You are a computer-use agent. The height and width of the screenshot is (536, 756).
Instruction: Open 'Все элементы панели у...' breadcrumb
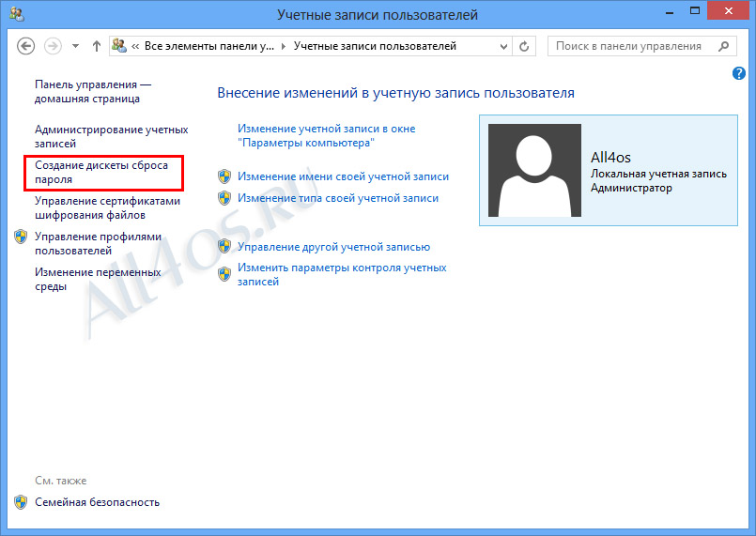[x=209, y=46]
